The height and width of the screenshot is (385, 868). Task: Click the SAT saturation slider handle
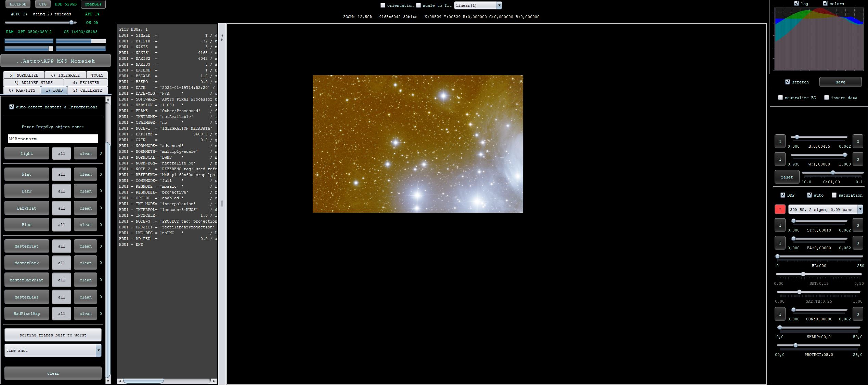(803, 274)
